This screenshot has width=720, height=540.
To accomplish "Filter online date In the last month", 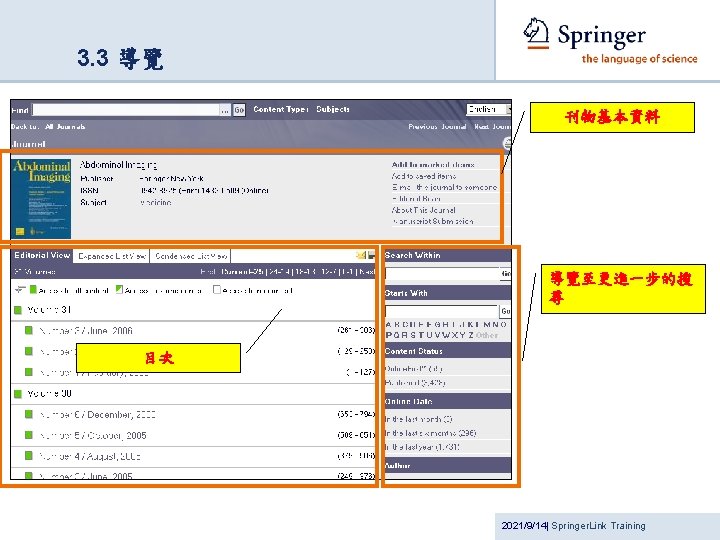I will pos(418,419).
